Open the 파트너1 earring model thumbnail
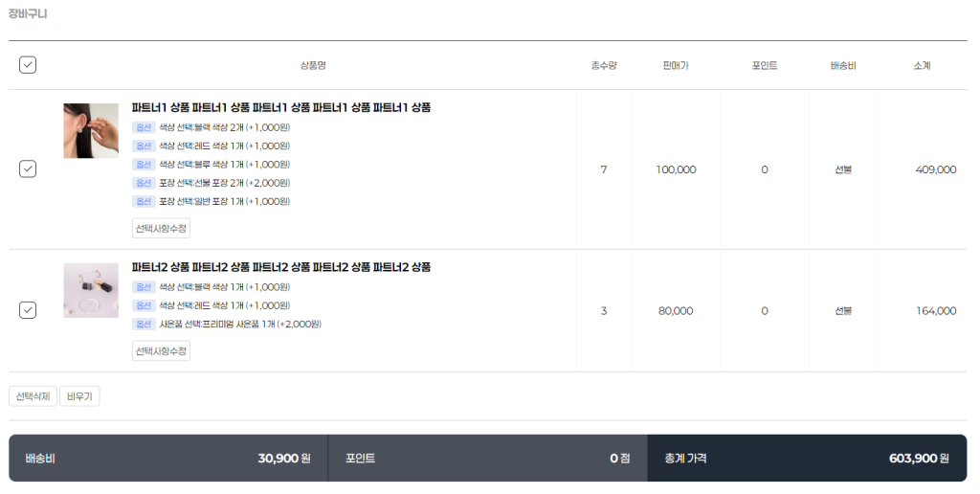980x494 pixels. click(x=91, y=131)
